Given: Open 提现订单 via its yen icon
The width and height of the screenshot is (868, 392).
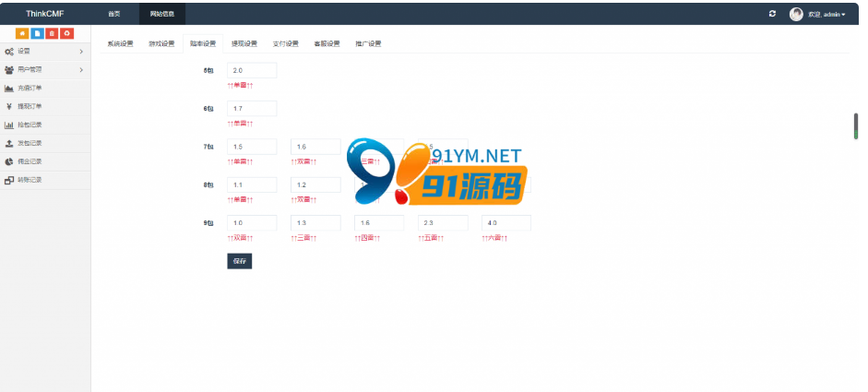Looking at the screenshot, I should [9, 106].
